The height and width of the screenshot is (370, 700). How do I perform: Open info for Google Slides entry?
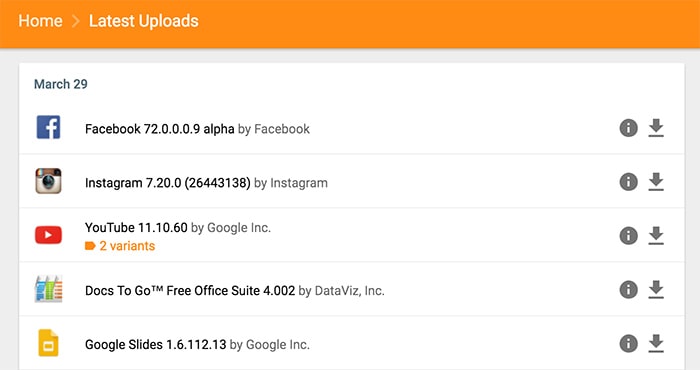(x=629, y=344)
